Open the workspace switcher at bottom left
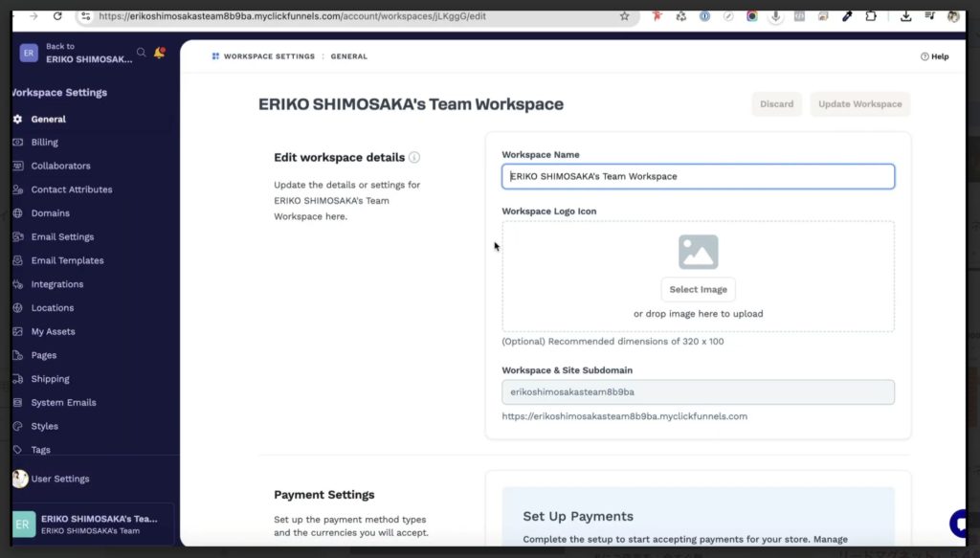Image resolution: width=980 pixels, height=558 pixels. [91, 524]
